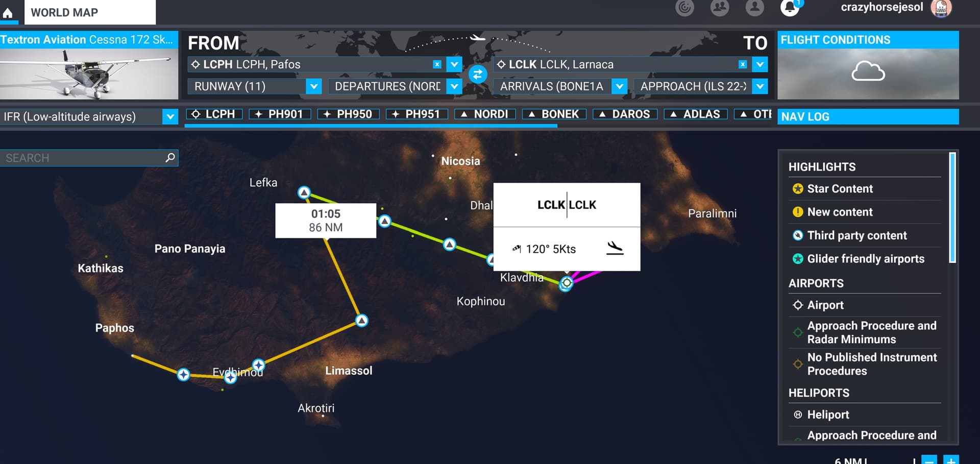Click the Nicosia city label
The image size is (980, 464).
tap(460, 161)
